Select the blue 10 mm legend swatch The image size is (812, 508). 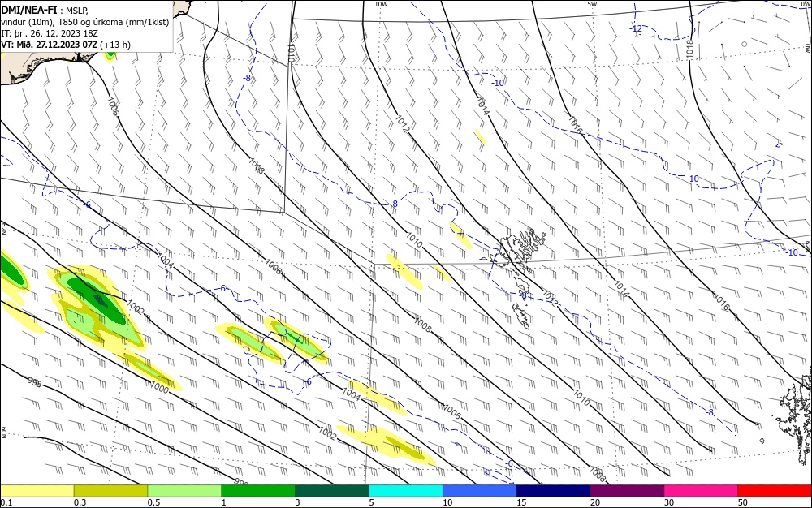[480, 491]
